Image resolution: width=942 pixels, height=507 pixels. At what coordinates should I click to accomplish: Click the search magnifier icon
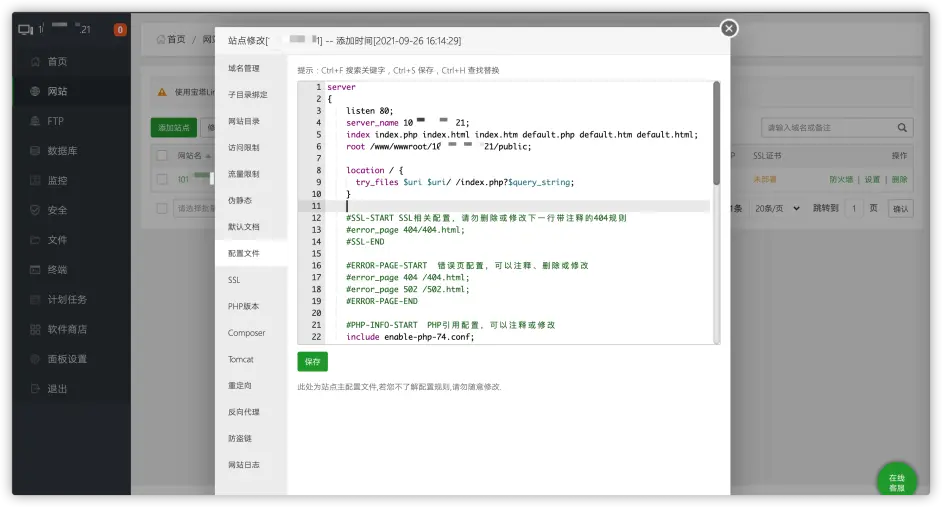[x=902, y=127]
